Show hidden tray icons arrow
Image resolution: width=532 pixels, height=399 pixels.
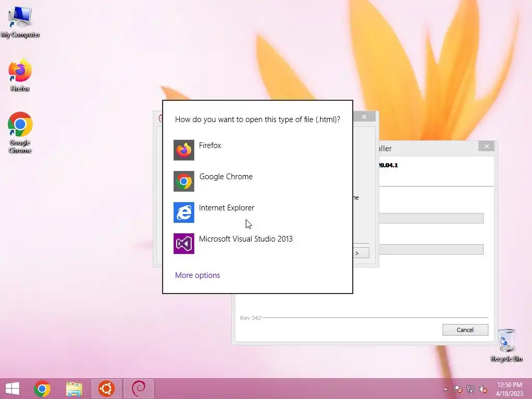[x=445, y=389]
